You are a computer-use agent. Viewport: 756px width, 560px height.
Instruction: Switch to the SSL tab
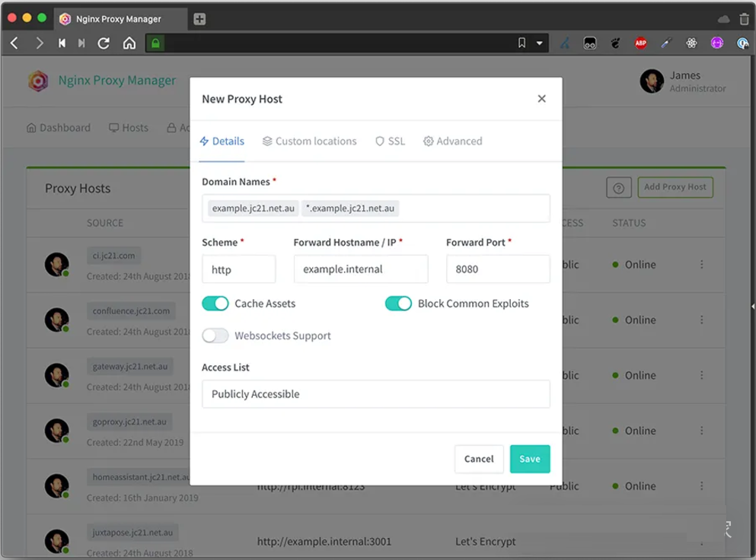(390, 142)
